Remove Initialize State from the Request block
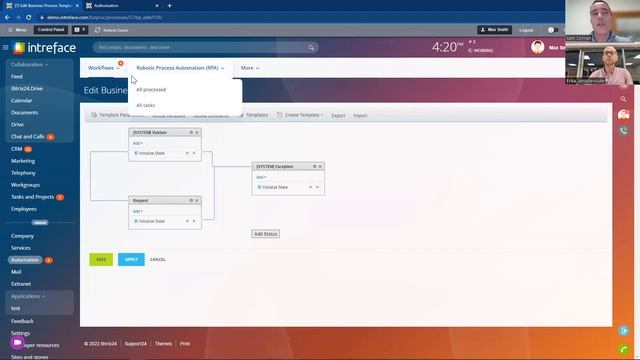Image resolution: width=640 pixels, height=360 pixels. 194,221
